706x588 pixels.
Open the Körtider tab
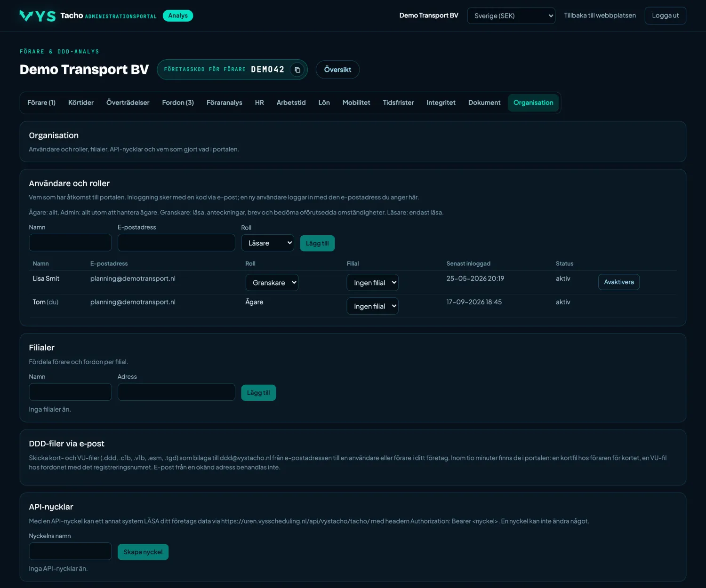click(x=81, y=103)
